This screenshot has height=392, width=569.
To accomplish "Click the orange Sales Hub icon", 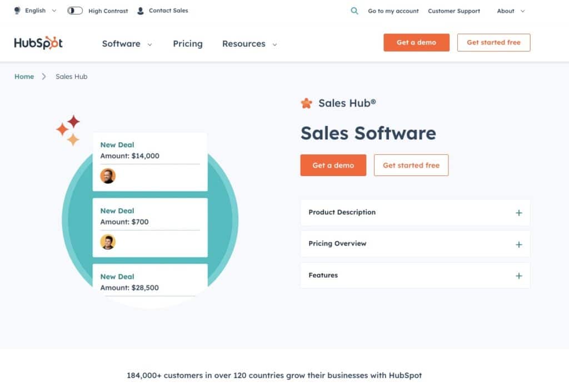I will tap(306, 103).
